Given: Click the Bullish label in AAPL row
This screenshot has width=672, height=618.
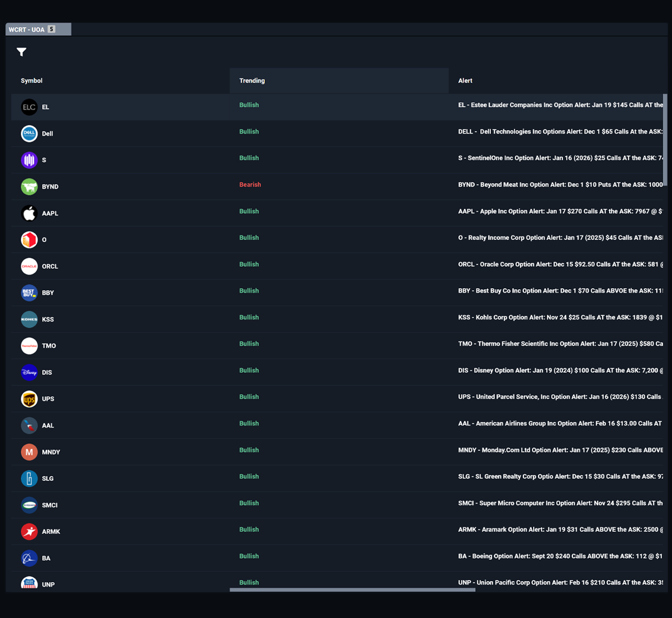Looking at the screenshot, I should [x=249, y=212].
